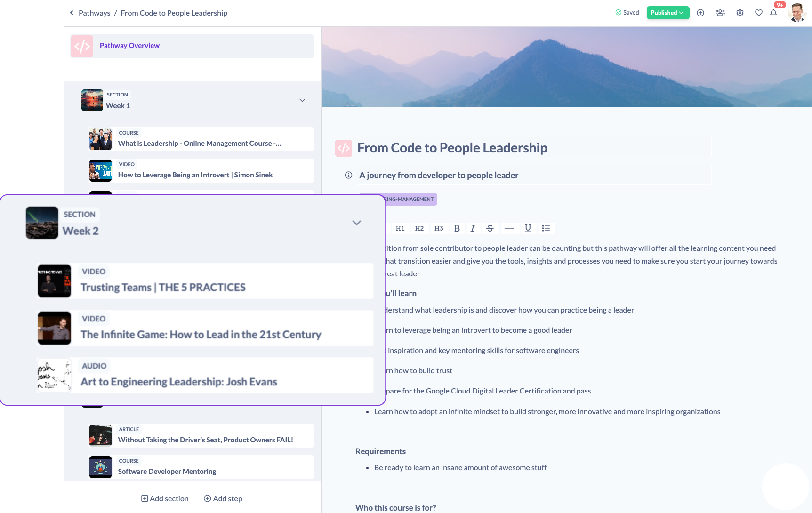Open the pathway creation plus icon
Image resolution: width=812 pixels, height=513 pixels.
[700, 13]
